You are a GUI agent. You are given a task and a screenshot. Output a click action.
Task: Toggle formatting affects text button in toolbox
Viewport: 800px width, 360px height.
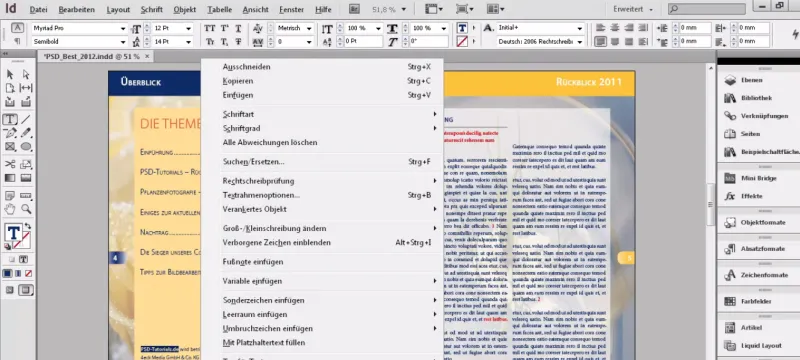click(x=23, y=259)
